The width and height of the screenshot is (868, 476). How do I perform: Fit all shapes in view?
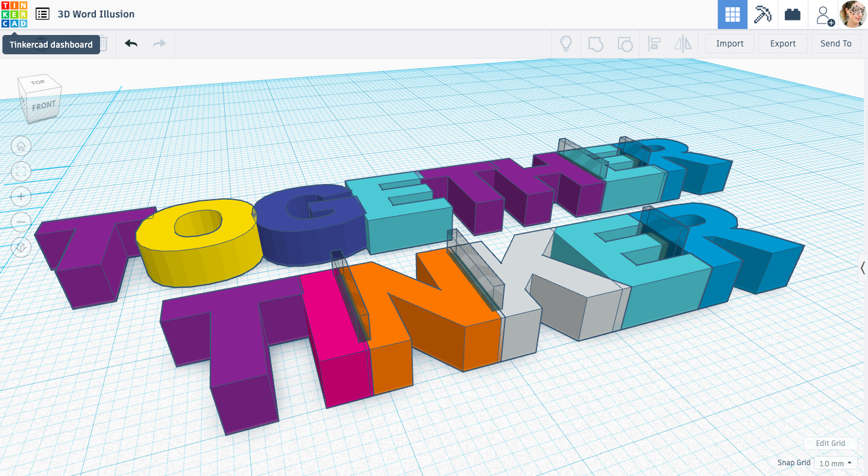coord(21,171)
